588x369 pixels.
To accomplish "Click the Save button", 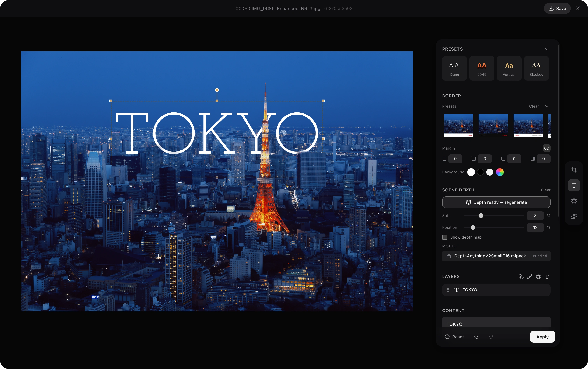I will 557,9.
